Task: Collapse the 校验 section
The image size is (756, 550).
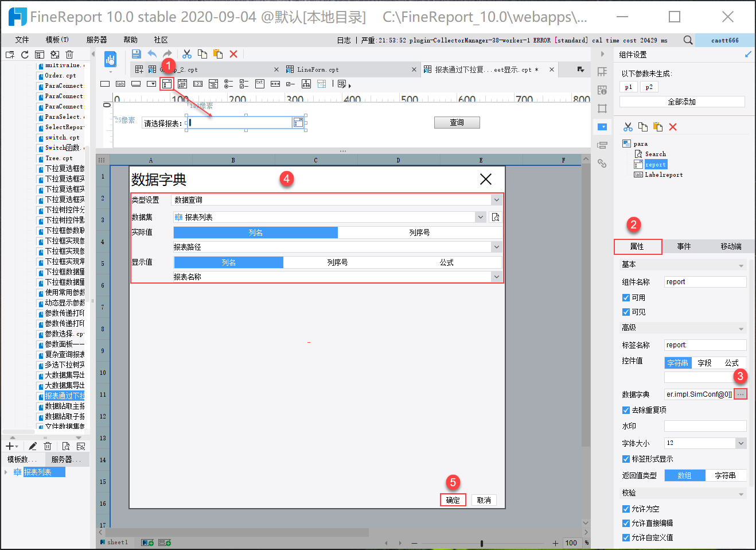Action: 741,494
